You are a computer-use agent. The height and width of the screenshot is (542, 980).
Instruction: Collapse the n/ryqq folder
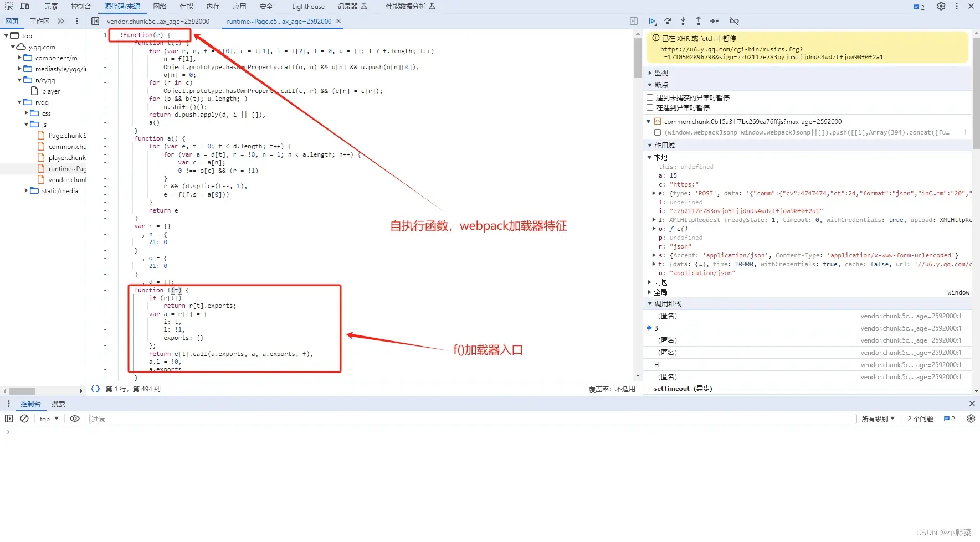tap(19, 80)
